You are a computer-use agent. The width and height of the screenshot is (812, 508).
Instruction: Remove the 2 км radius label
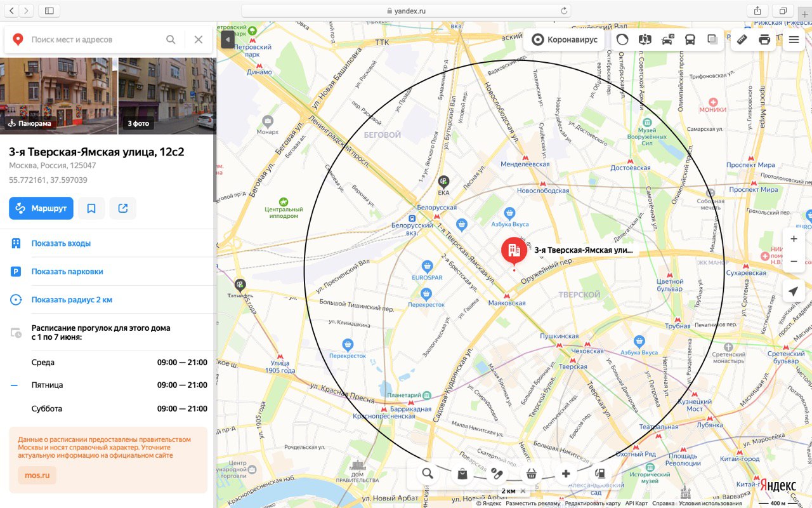tap(523, 491)
